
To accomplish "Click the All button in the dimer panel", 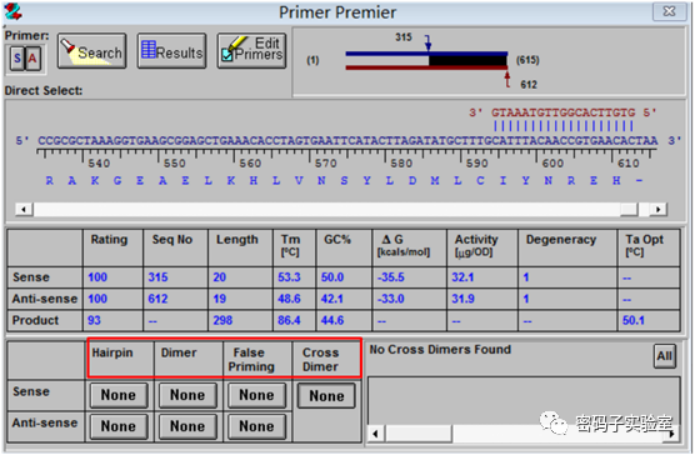I will [x=664, y=356].
